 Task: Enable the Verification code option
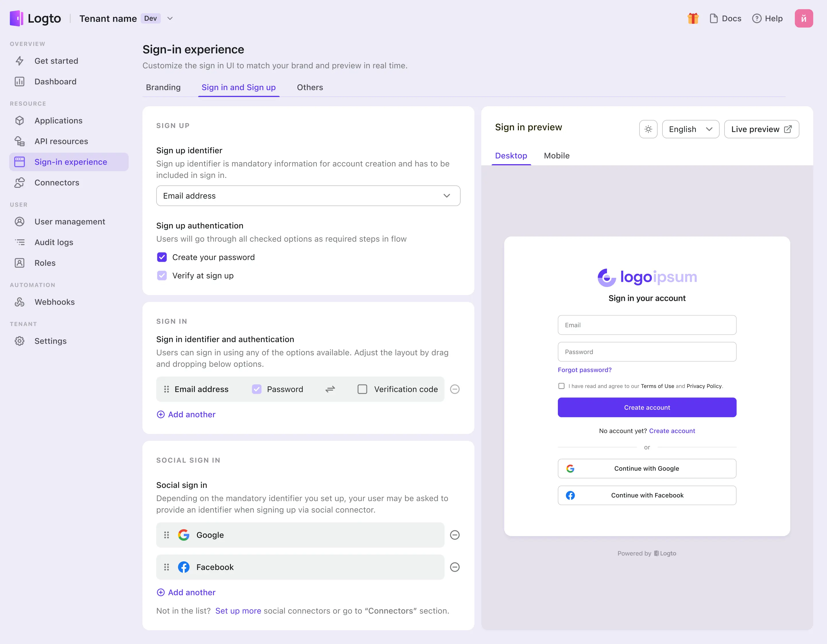[x=362, y=389]
